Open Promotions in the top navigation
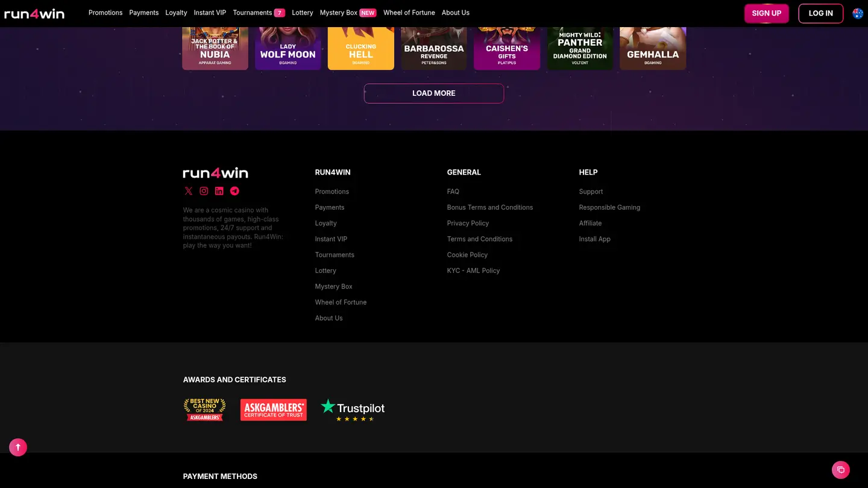868x488 pixels. [x=105, y=13]
